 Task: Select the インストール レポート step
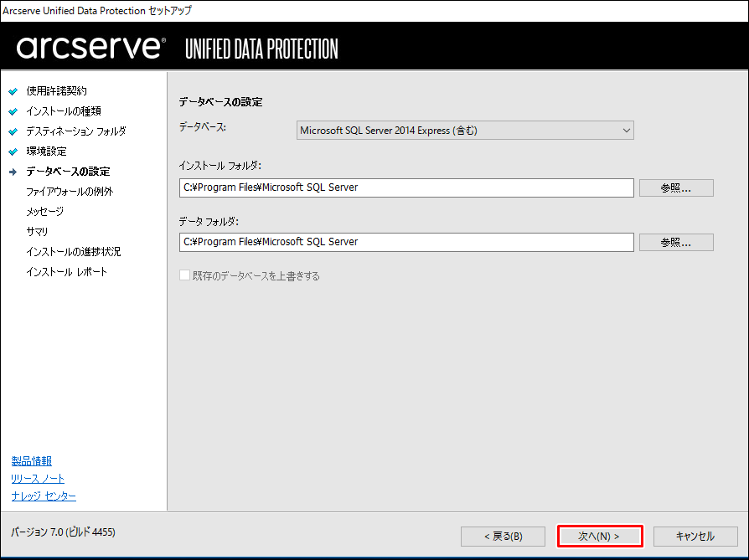67,271
